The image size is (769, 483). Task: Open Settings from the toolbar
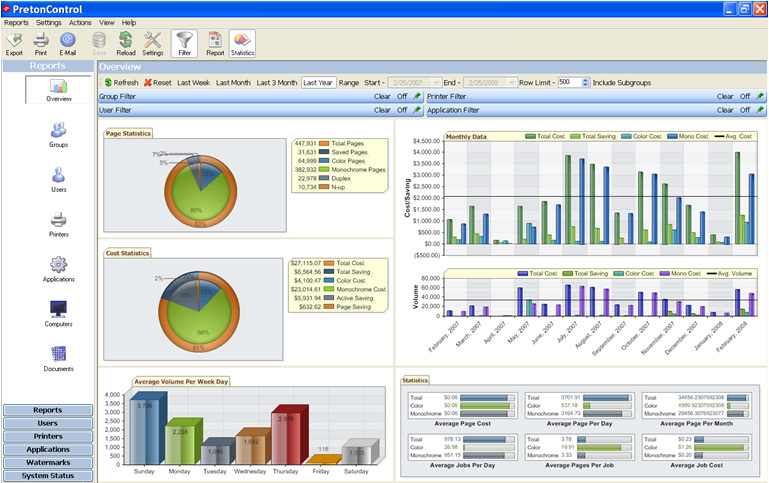(153, 44)
